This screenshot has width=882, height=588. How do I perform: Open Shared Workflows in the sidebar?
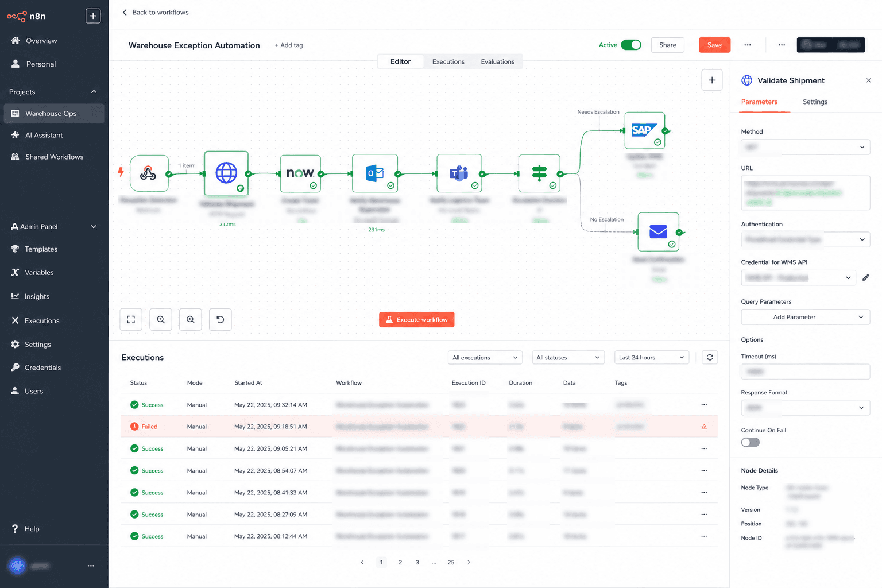coord(54,157)
